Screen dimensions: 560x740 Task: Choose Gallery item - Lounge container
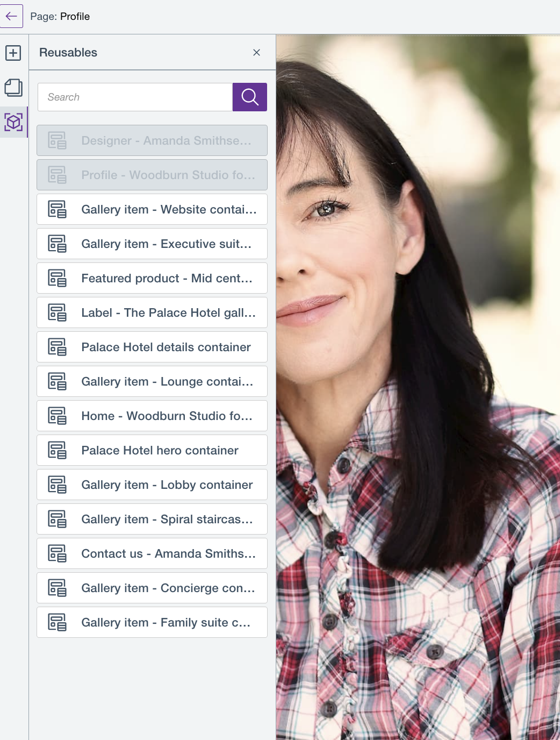[152, 381]
